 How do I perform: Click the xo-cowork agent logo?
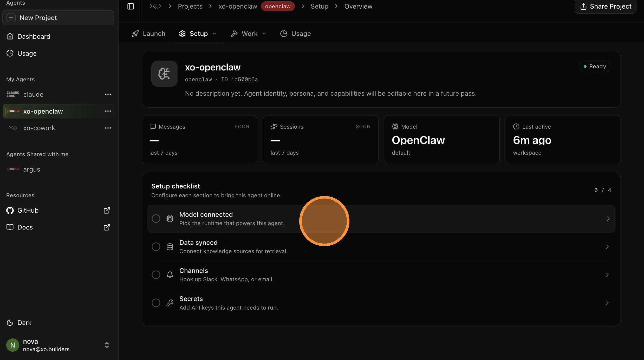coord(13,128)
